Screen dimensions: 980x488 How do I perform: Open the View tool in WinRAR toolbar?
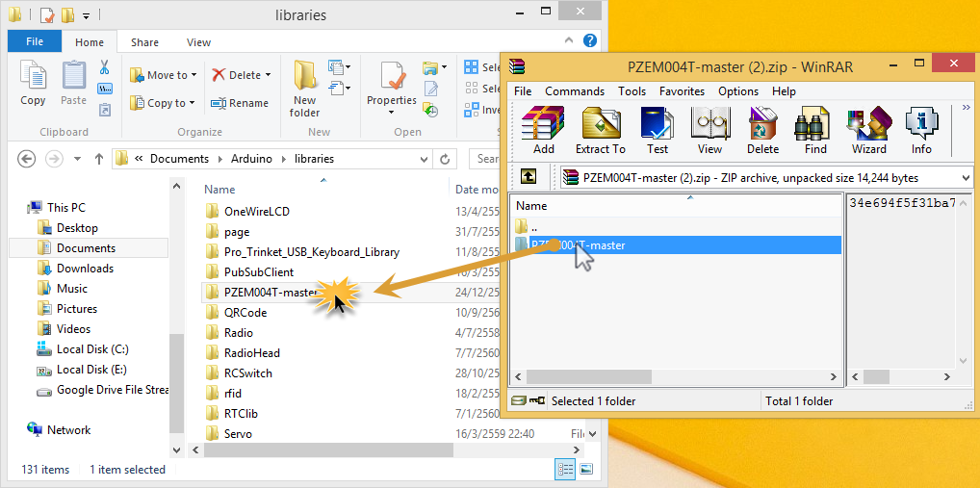709,131
